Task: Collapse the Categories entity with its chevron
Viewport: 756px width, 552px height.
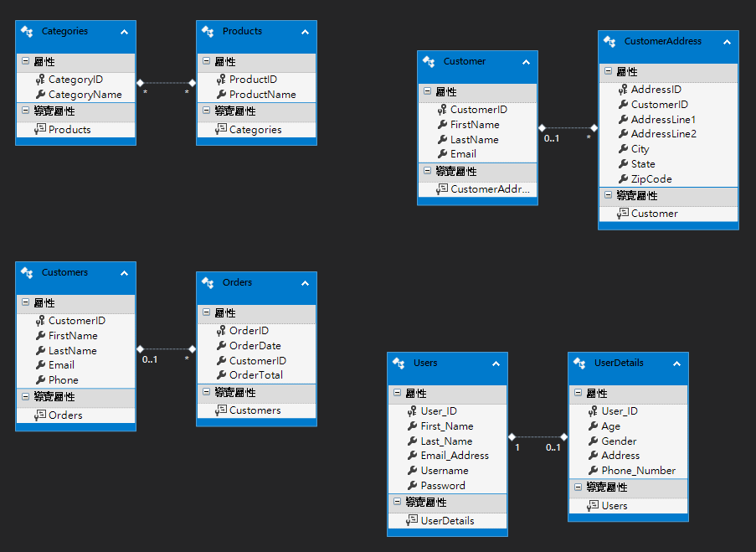Action: 124,32
